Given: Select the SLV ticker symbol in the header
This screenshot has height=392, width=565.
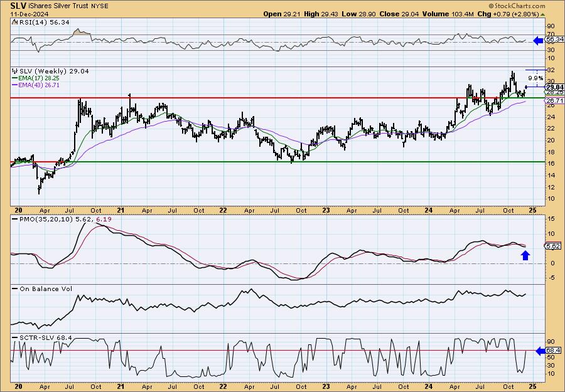Looking at the screenshot, I should pos(18,6).
